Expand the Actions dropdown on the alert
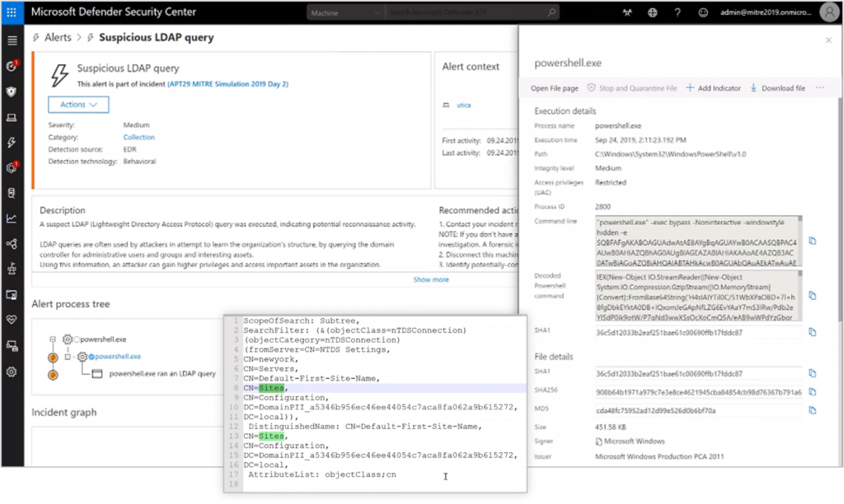This screenshot has height=504, width=844. pyautogui.click(x=77, y=104)
